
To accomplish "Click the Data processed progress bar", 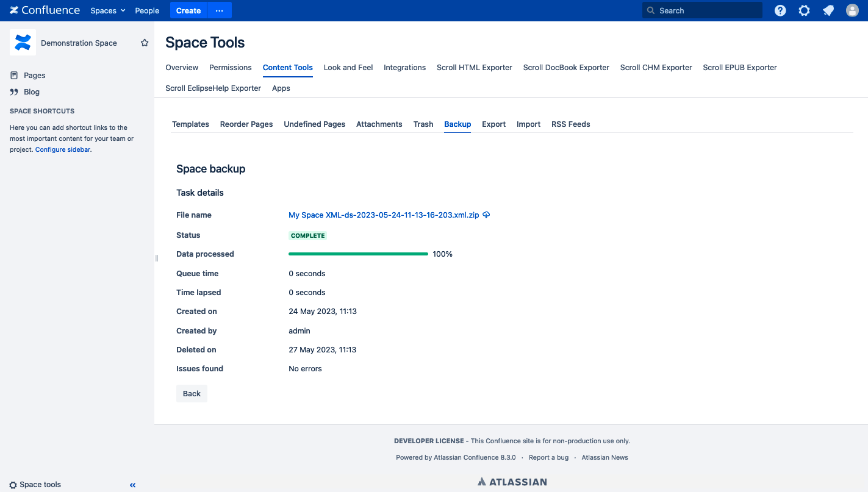I will 358,254.
